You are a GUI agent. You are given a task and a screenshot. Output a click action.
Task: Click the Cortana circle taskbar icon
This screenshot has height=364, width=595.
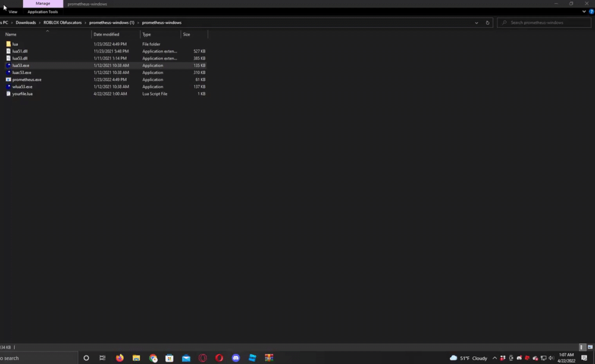click(x=86, y=358)
